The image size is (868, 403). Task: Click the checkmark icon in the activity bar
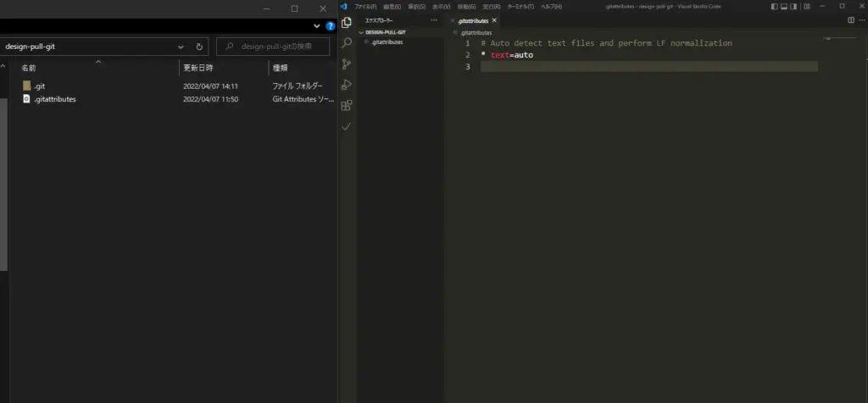(347, 127)
